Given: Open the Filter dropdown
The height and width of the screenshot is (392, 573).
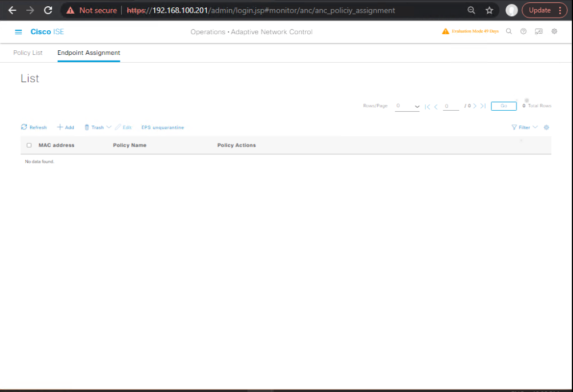Looking at the screenshot, I should pyautogui.click(x=524, y=127).
